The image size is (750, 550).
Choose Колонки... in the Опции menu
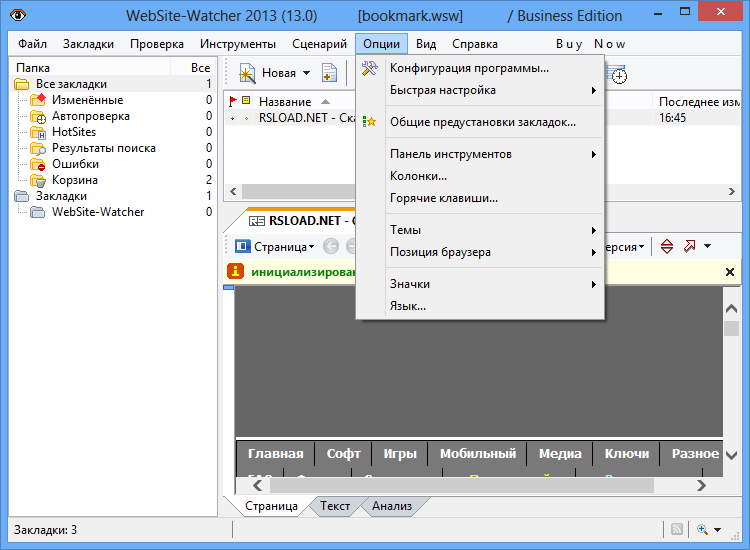[480, 176]
